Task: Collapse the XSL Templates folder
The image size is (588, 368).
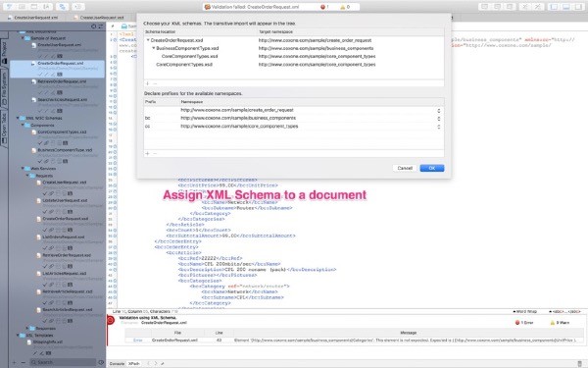Action: [x=18, y=335]
